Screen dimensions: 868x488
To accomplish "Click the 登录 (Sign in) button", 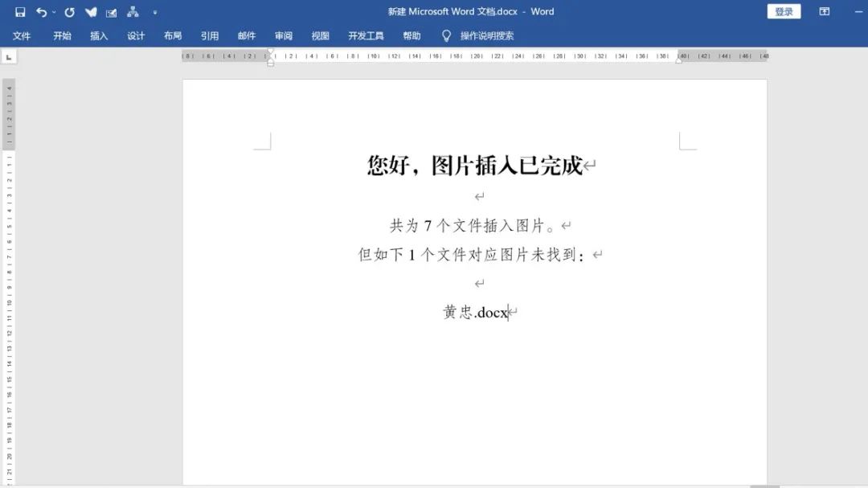I will tap(782, 11).
